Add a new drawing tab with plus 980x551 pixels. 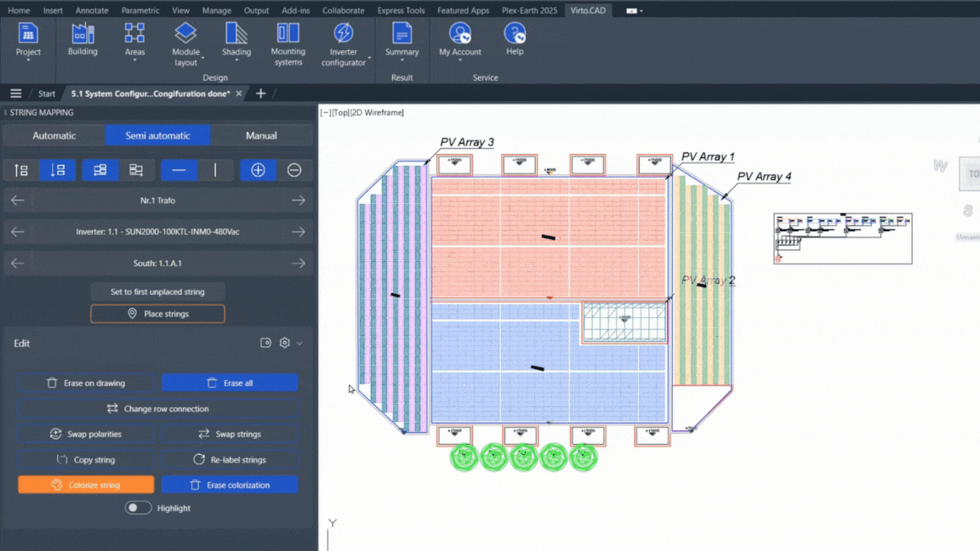click(260, 94)
